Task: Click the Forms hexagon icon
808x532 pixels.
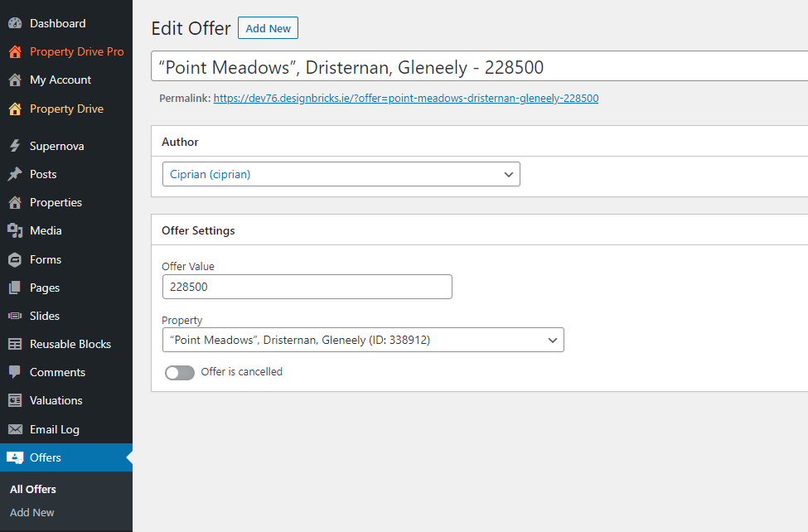Action: pos(15,260)
